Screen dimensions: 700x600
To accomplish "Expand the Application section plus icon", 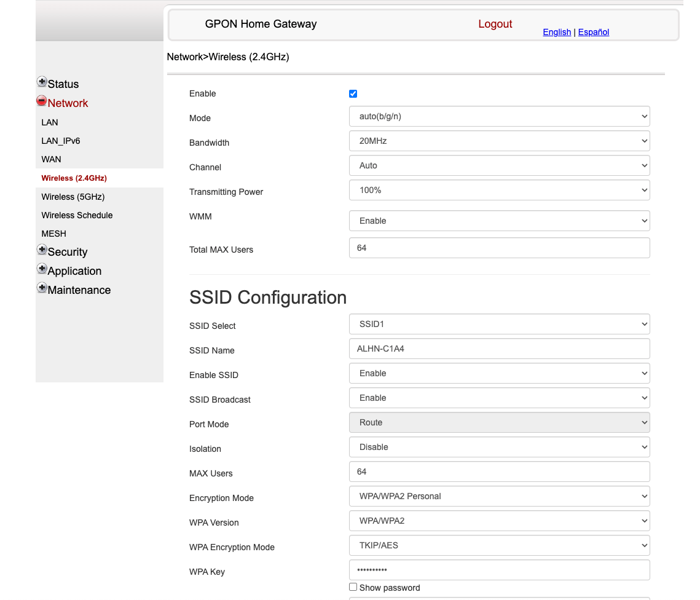I will 42,268.
